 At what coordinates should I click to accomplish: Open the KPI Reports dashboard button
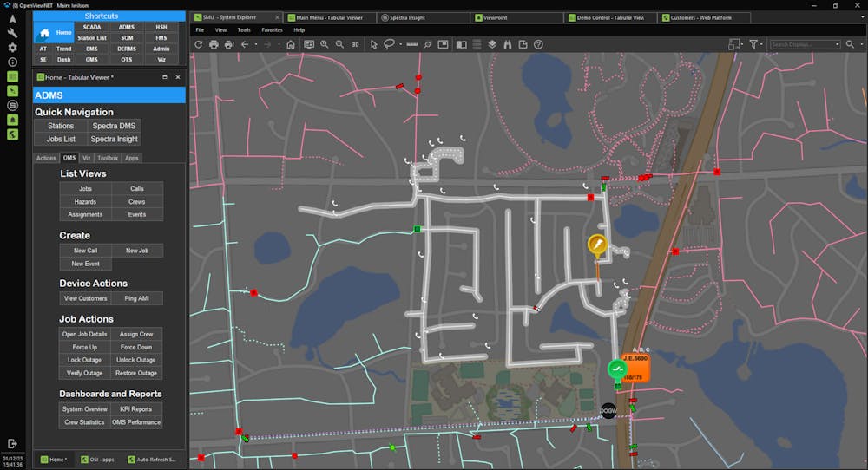pyautogui.click(x=136, y=409)
